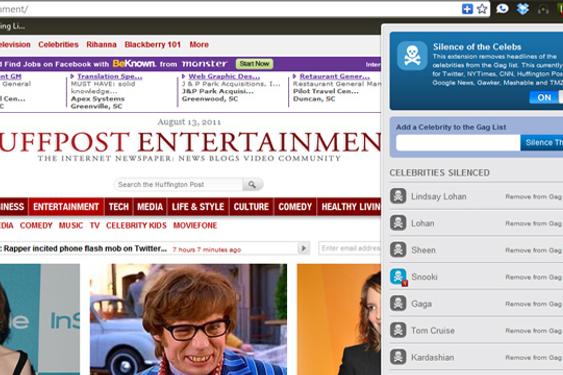Open the Rapper incited phone flash mob headline

pos(85,249)
